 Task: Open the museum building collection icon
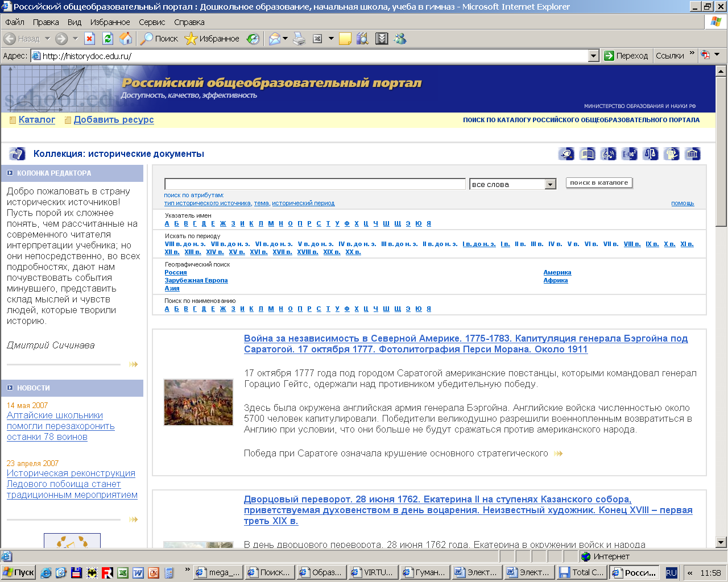tap(693, 154)
